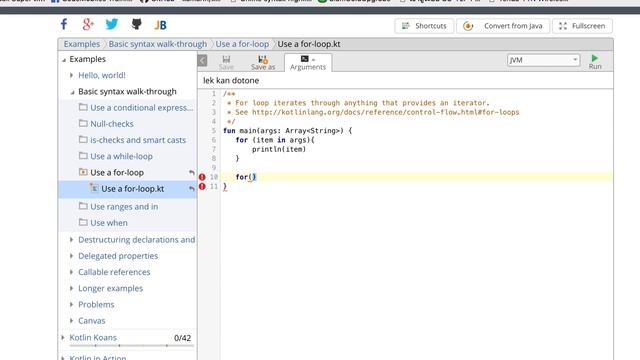This screenshot has height=360, width=640.
Task: Click fun main line in editor
Action: coord(287,131)
